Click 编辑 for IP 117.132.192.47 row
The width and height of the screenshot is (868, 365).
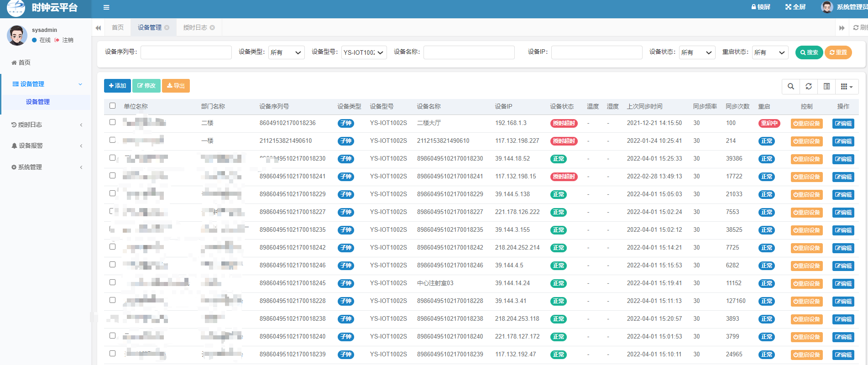843,355
